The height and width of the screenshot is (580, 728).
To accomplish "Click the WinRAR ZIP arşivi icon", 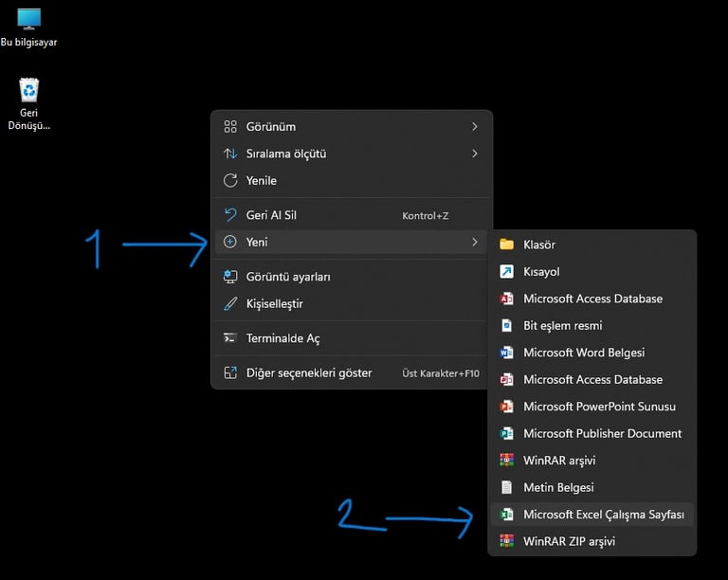I will (x=506, y=541).
